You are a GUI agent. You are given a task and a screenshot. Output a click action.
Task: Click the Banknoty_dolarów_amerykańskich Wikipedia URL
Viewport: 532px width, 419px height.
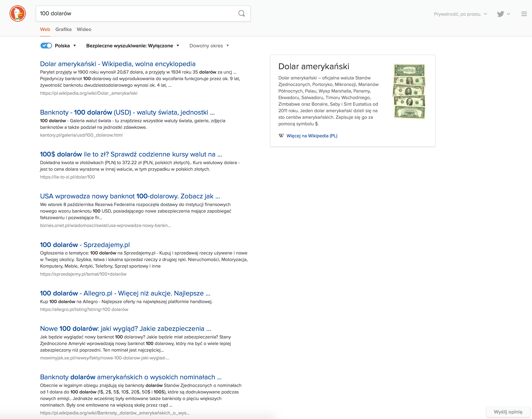[115, 413]
